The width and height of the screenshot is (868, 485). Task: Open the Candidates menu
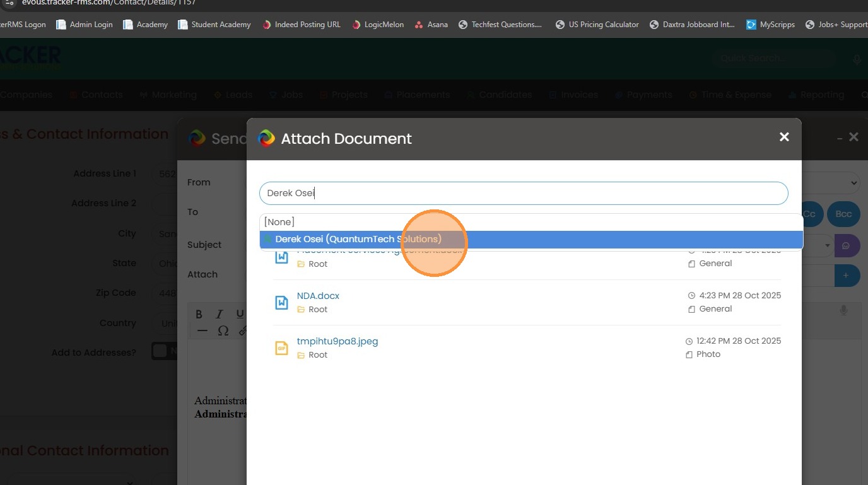pos(500,95)
